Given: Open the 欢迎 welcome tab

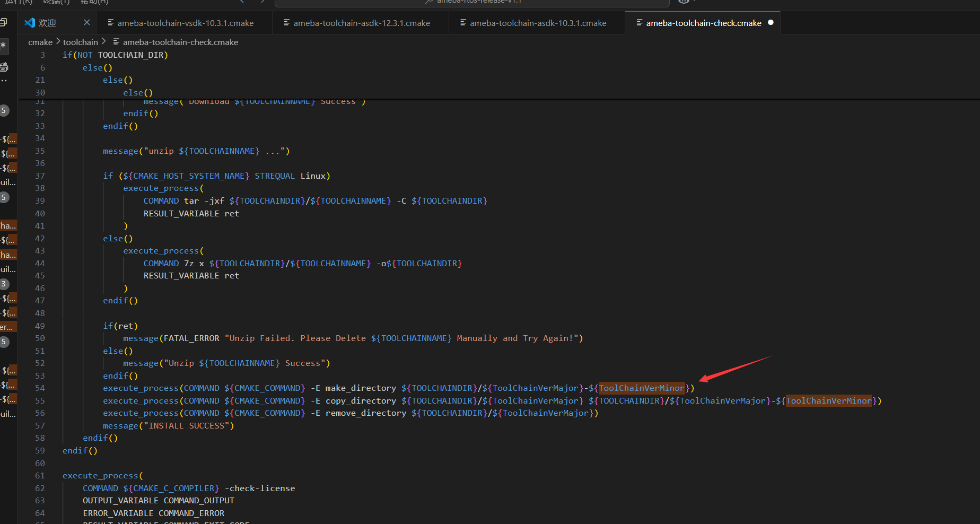Looking at the screenshot, I should [47, 23].
